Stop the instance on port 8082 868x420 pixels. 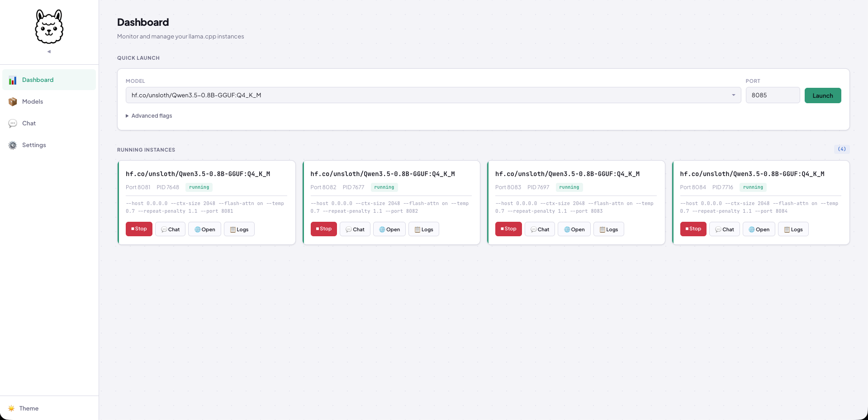[x=324, y=229]
